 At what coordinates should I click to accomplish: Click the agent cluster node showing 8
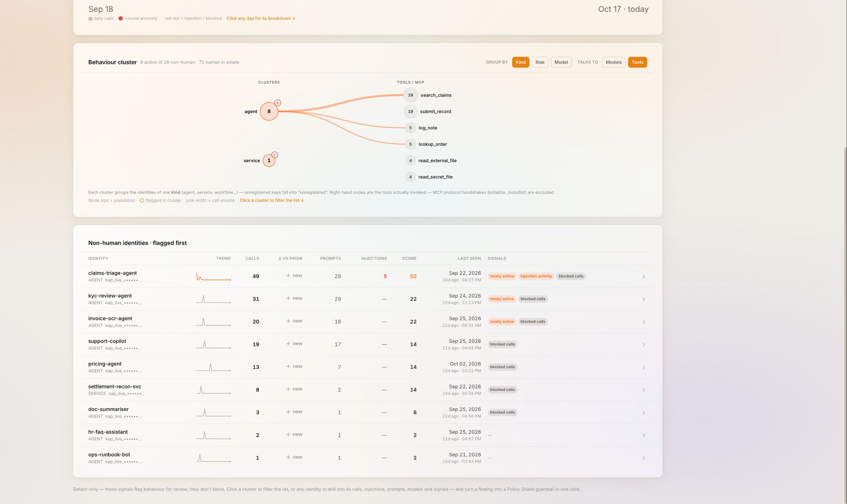tap(269, 111)
